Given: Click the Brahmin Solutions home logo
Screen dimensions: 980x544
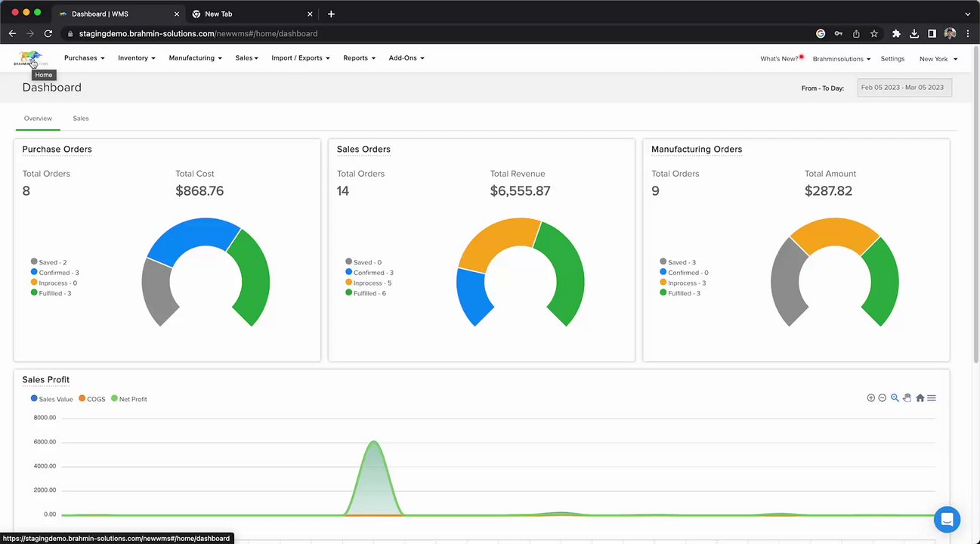Looking at the screenshot, I should coord(30,59).
